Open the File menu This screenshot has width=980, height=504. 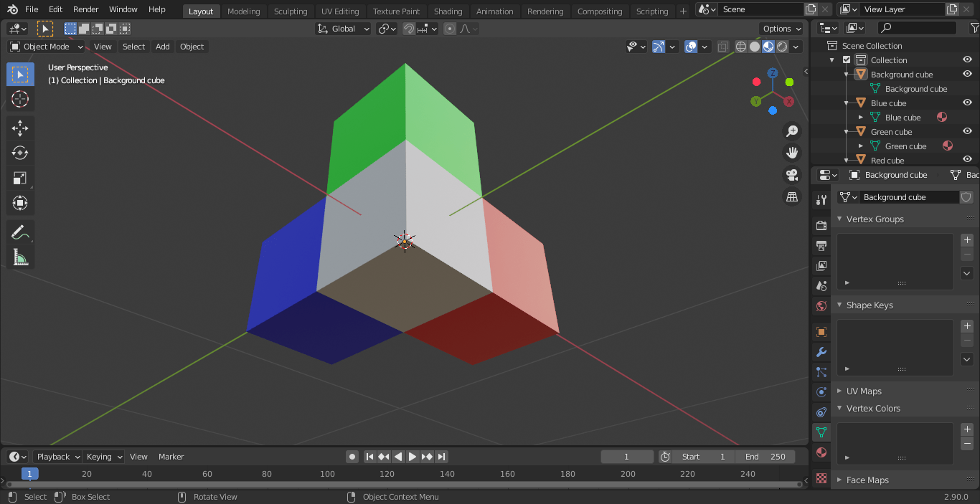(x=32, y=9)
